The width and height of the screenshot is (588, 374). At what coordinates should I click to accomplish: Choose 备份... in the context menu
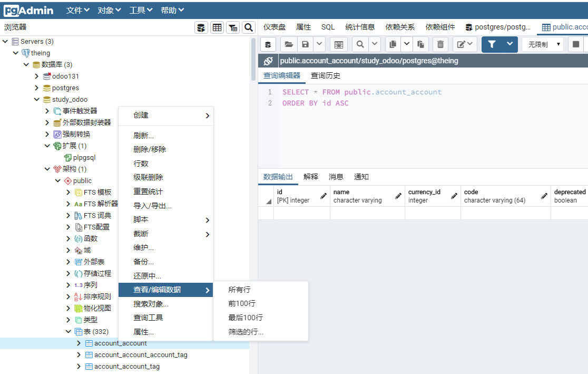[166, 262]
